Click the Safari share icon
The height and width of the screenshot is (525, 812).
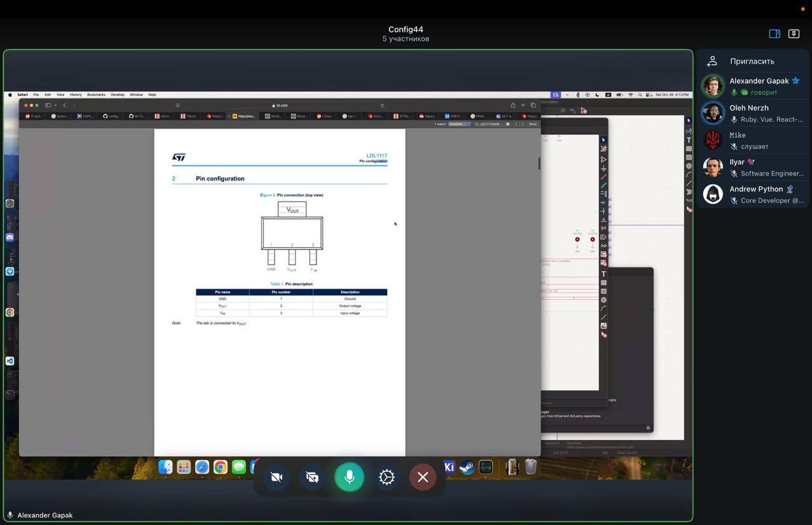tap(513, 105)
